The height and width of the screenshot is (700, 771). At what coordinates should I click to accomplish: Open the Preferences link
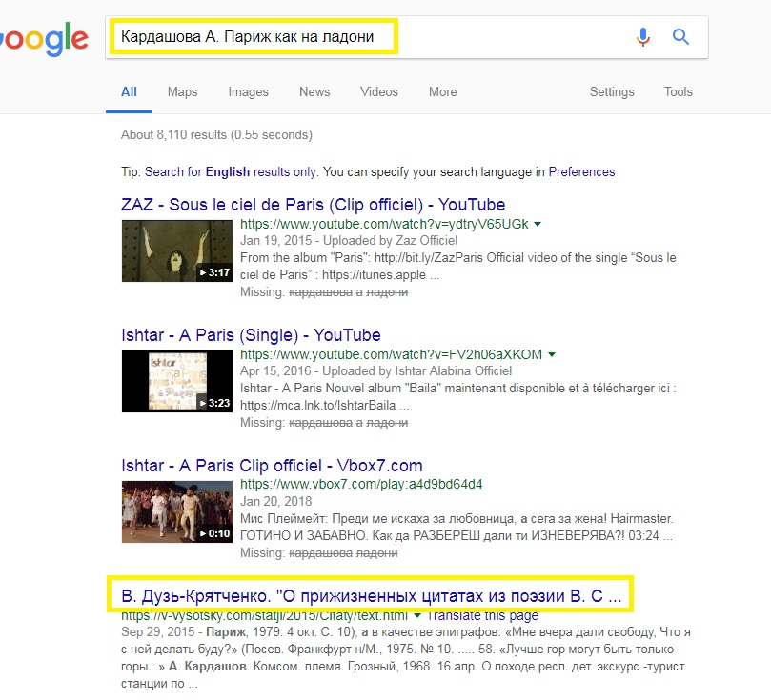pos(581,172)
